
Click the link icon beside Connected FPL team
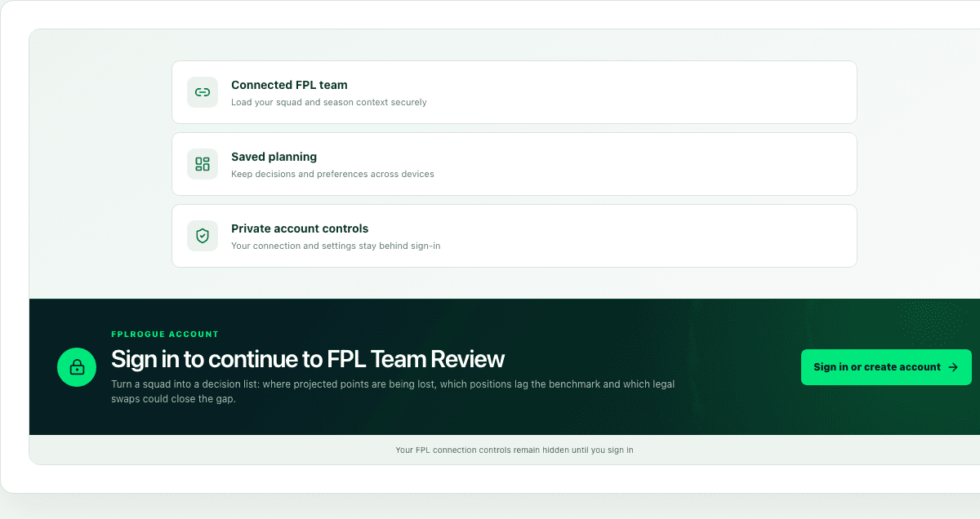click(203, 92)
